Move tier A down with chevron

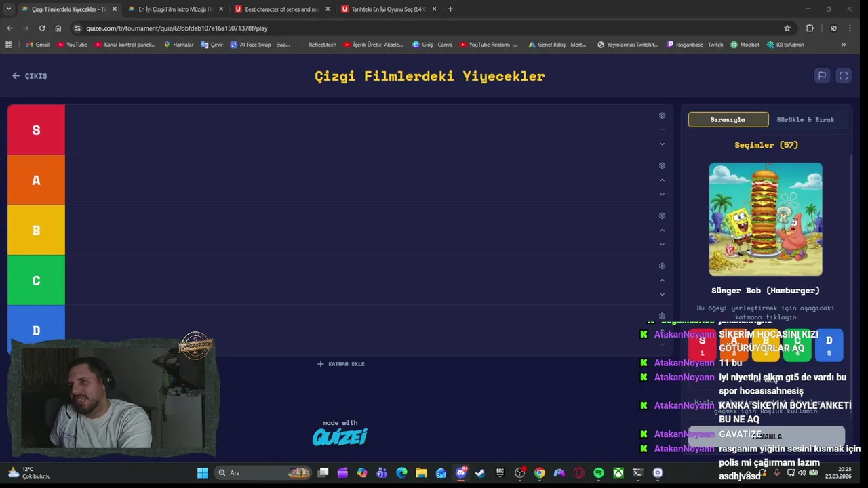662,194
